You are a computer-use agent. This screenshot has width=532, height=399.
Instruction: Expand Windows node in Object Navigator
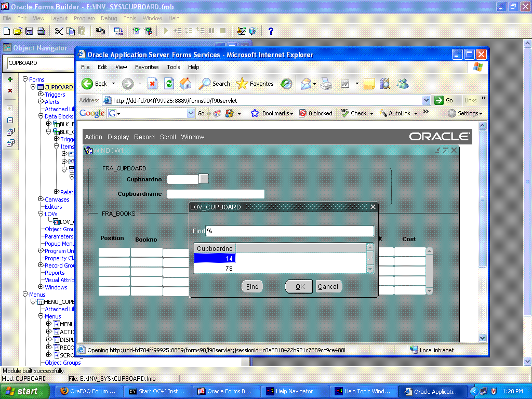pos(41,287)
